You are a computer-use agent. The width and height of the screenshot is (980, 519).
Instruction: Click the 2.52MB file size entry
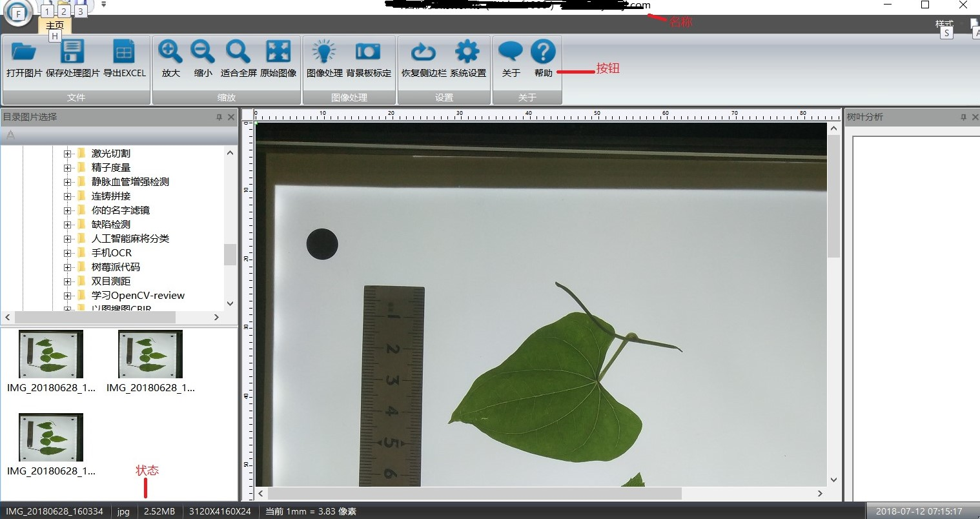(x=159, y=511)
